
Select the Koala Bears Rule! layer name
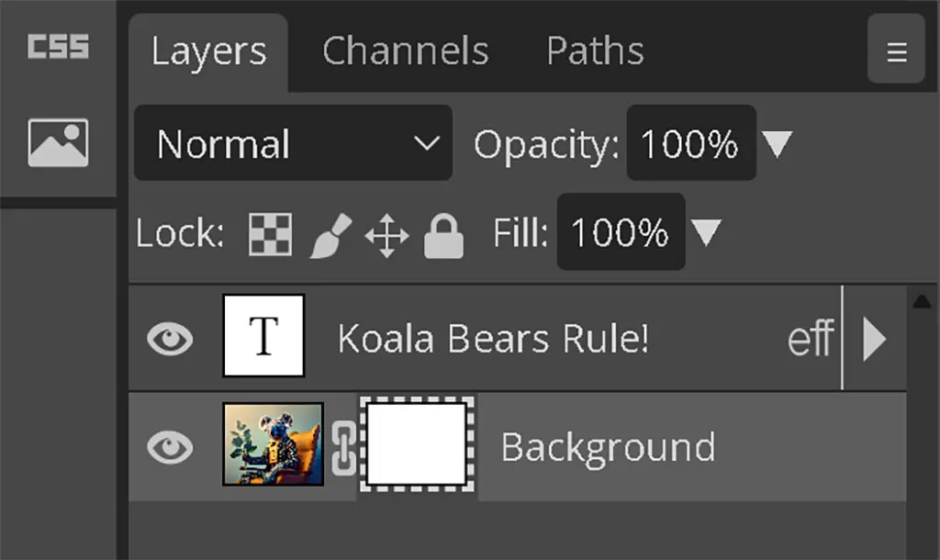coord(493,339)
